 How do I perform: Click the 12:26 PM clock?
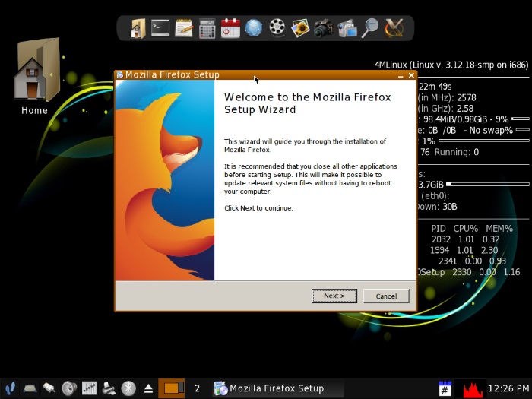point(508,388)
